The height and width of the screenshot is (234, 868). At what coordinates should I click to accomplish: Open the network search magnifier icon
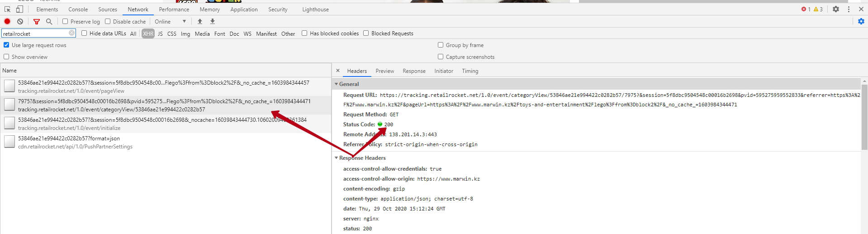tap(49, 21)
